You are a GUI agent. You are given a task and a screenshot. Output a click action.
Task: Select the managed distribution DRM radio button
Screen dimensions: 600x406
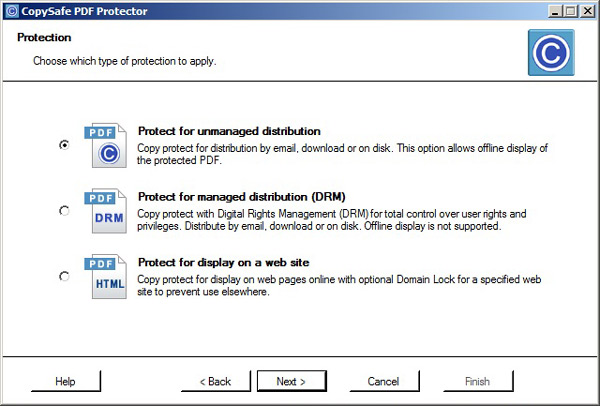pyautogui.click(x=64, y=210)
